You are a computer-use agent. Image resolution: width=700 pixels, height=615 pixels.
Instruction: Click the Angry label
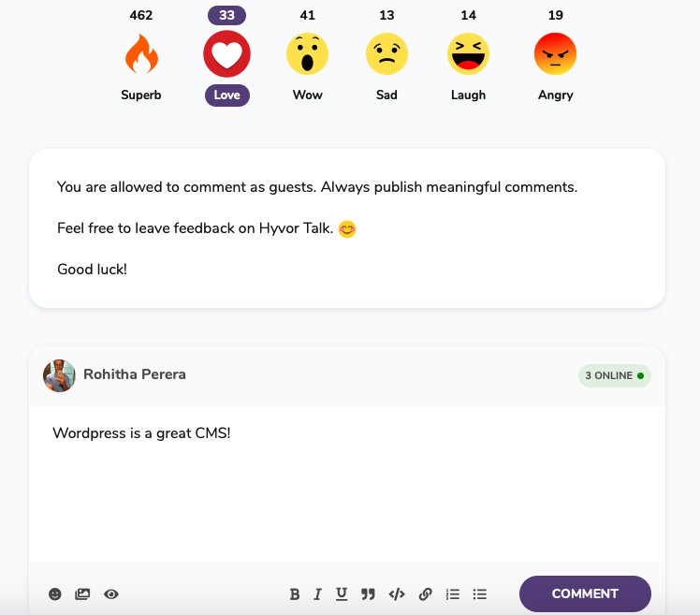[x=555, y=95]
